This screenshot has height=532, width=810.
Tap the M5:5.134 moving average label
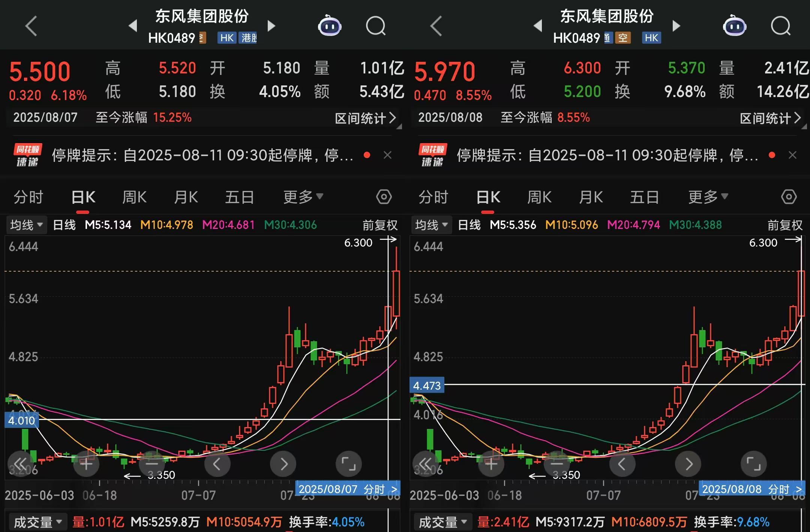108,225
